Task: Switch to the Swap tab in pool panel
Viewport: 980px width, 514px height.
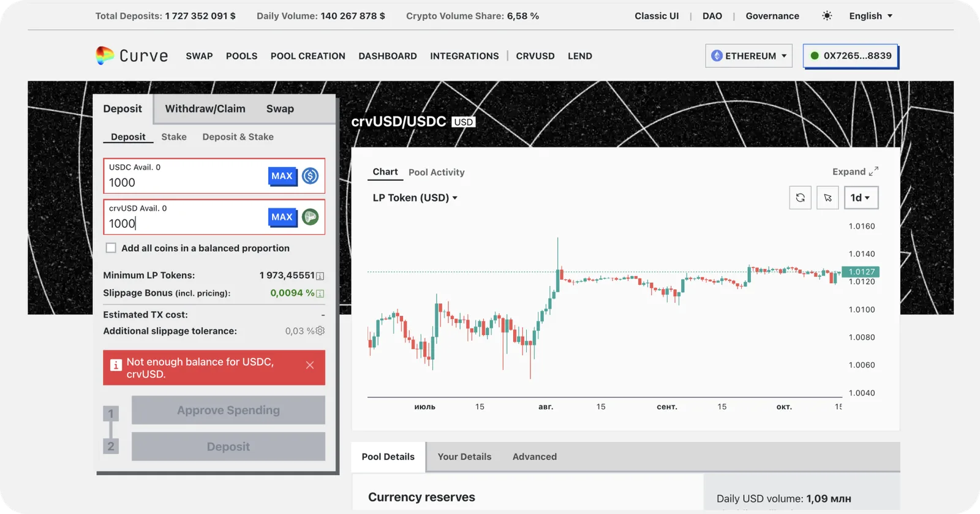Action: click(280, 108)
